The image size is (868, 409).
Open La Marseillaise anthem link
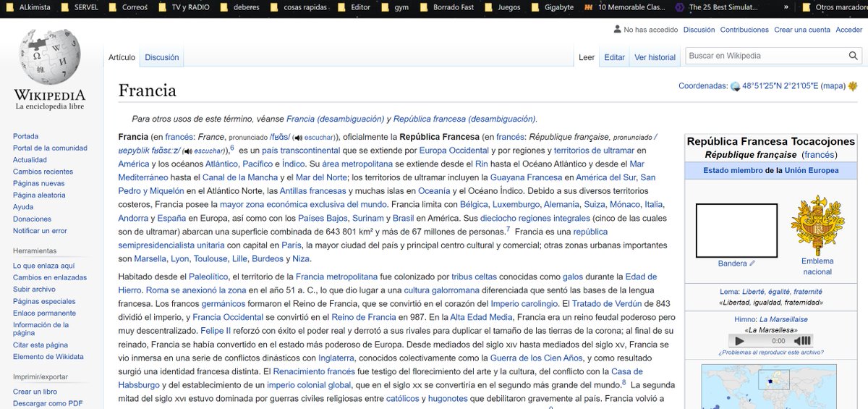click(x=783, y=319)
